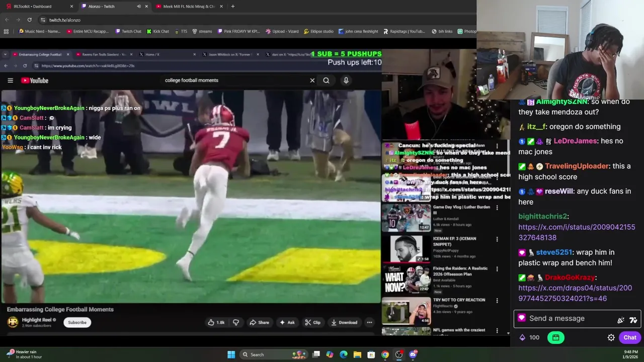Like the video with 1.8k thumbs up
The height and width of the screenshot is (362, 644).
click(x=216, y=322)
